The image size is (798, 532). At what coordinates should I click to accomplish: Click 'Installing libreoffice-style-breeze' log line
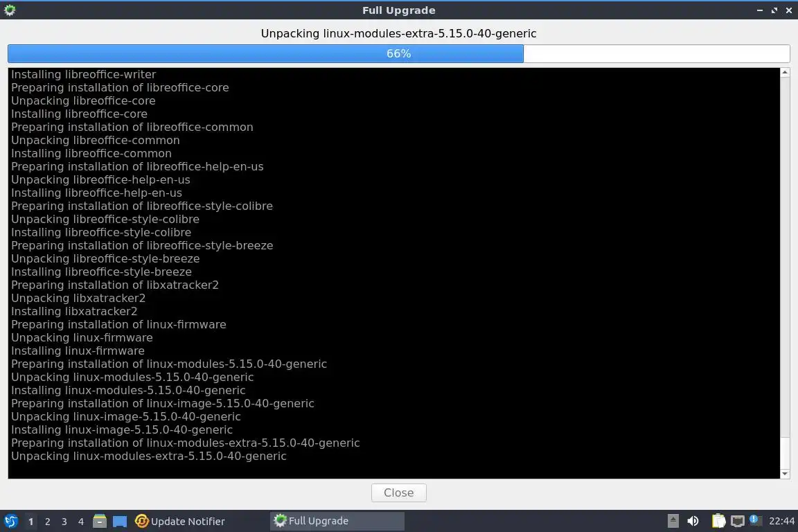point(102,272)
